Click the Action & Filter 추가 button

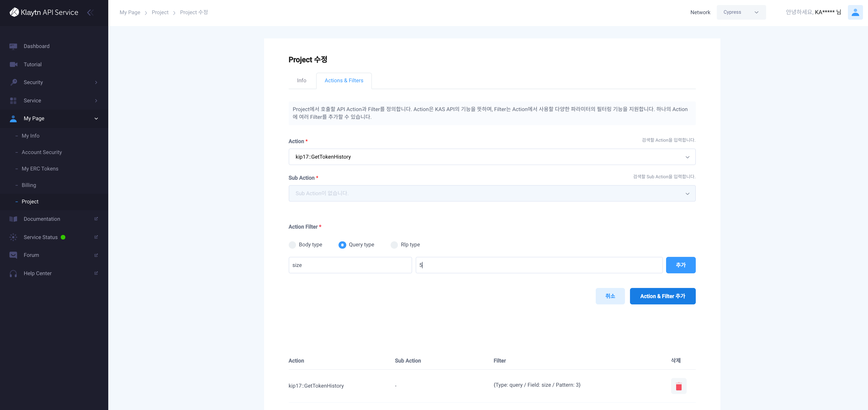pos(662,296)
